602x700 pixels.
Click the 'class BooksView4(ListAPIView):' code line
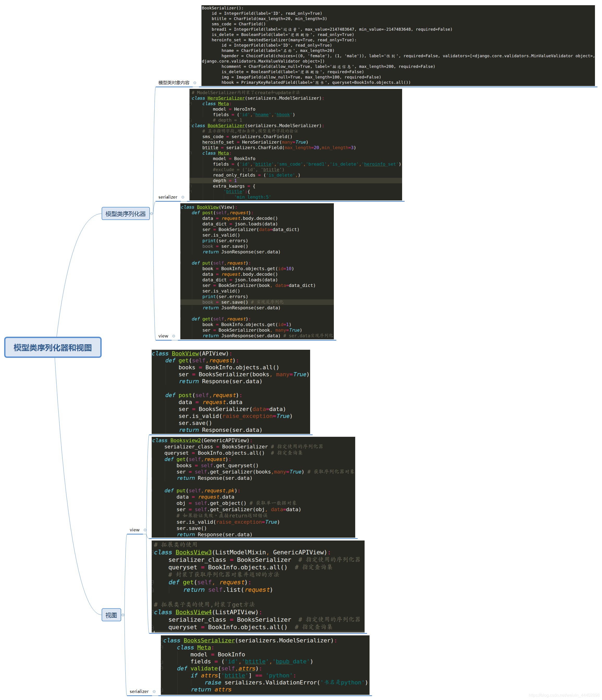(x=208, y=612)
